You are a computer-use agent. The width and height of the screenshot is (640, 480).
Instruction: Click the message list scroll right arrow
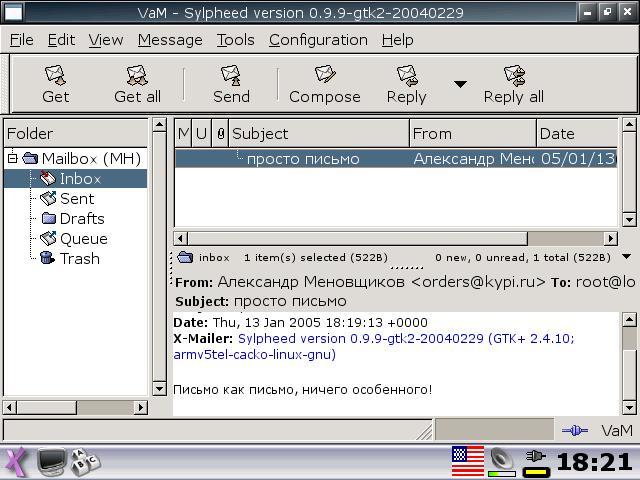(x=611, y=238)
